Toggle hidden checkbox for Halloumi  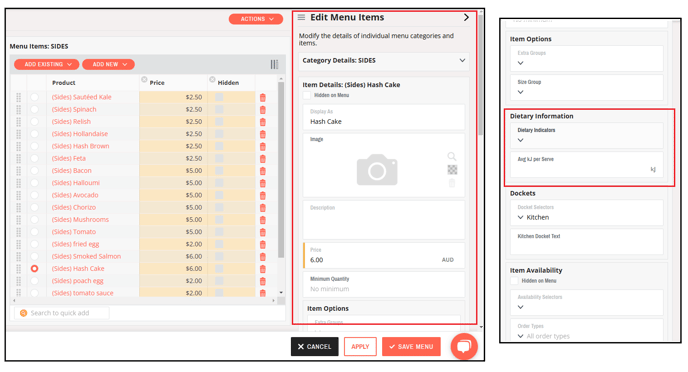pos(219,183)
